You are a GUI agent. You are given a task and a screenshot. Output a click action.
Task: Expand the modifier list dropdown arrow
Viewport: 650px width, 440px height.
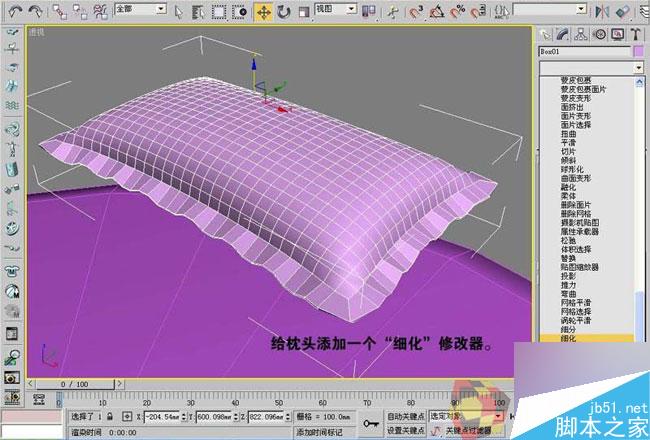point(639,68)
